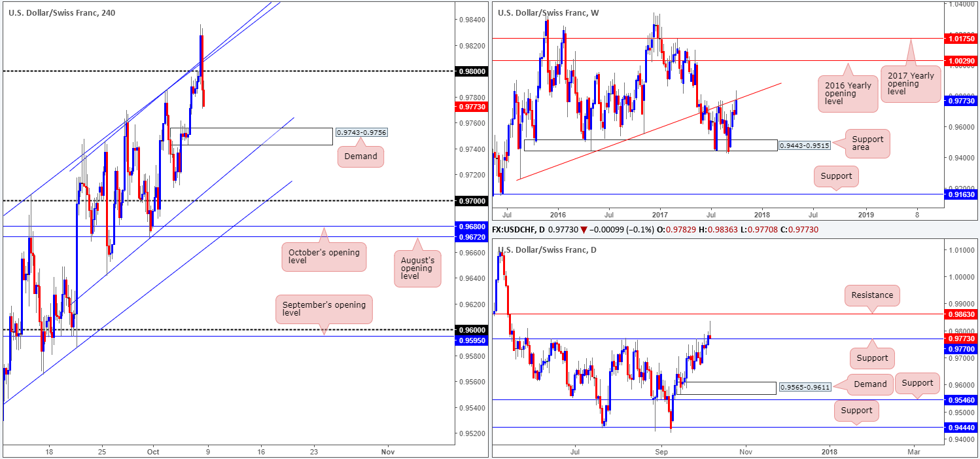980x459 pixels.
Task: Click the '0.9565-0.9611' demand range label
Action: tap(804, 388)
